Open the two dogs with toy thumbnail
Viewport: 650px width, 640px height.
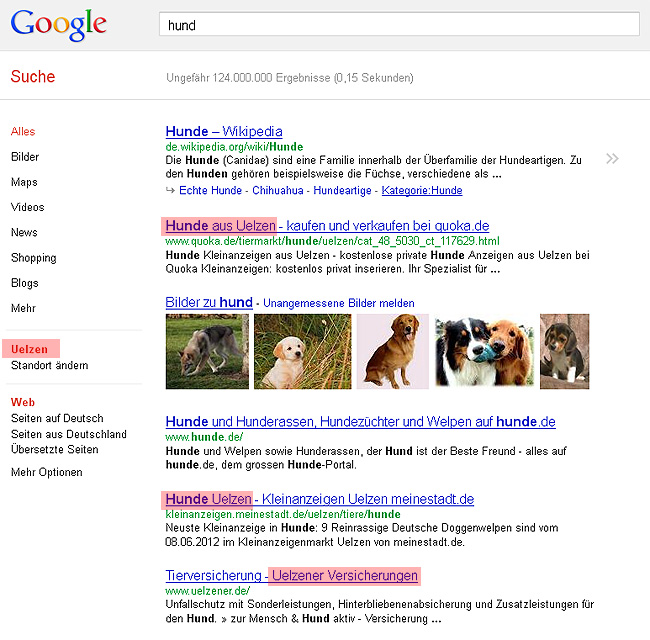click(484, 352)
